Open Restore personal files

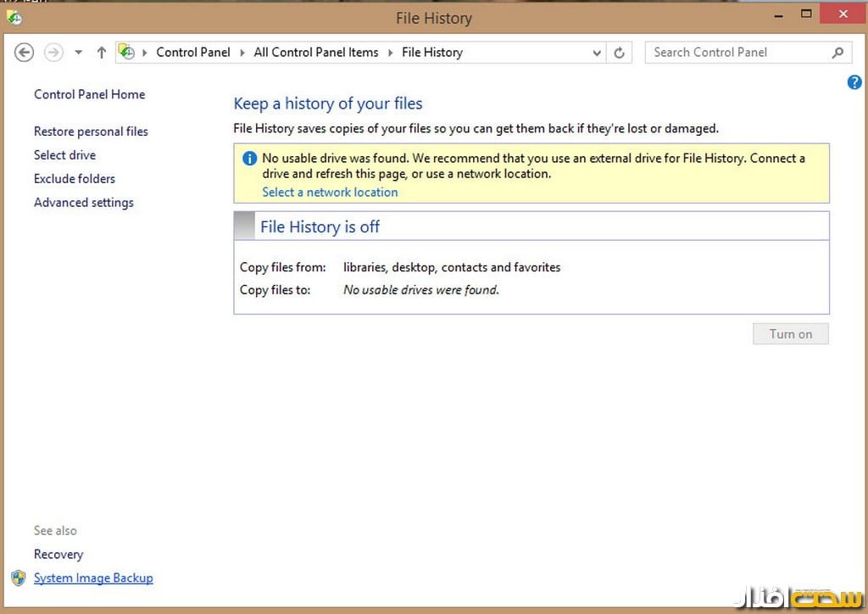pos(91,131)
